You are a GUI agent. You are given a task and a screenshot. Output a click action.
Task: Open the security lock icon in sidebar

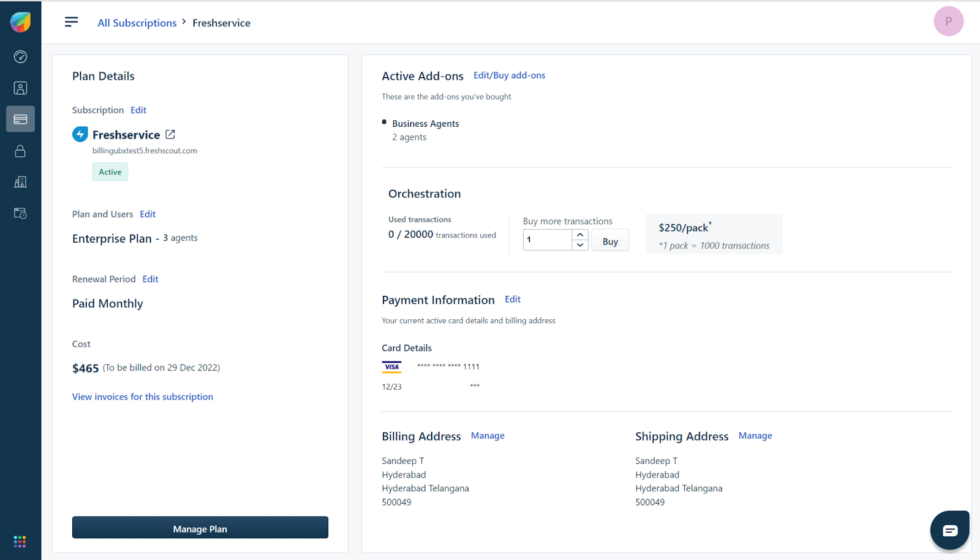point(20,151)
